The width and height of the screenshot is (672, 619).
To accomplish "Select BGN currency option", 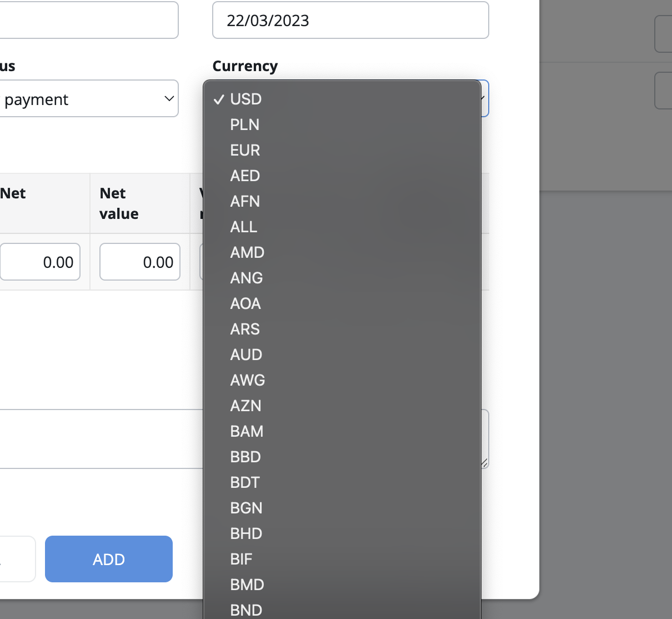I will point(246,508).
